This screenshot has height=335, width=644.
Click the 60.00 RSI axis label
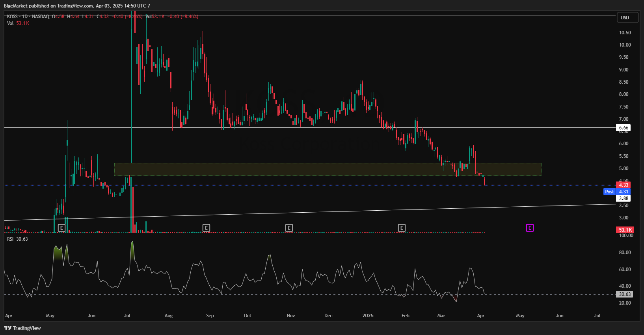pos(625,269)
